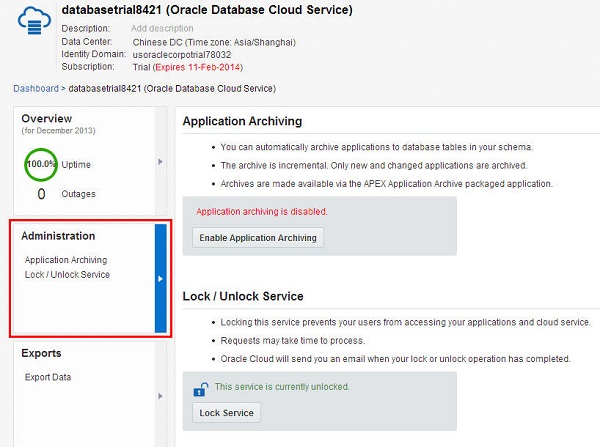
Task: Click the Enable Application Archiving button
Action: tap(258, 238)
